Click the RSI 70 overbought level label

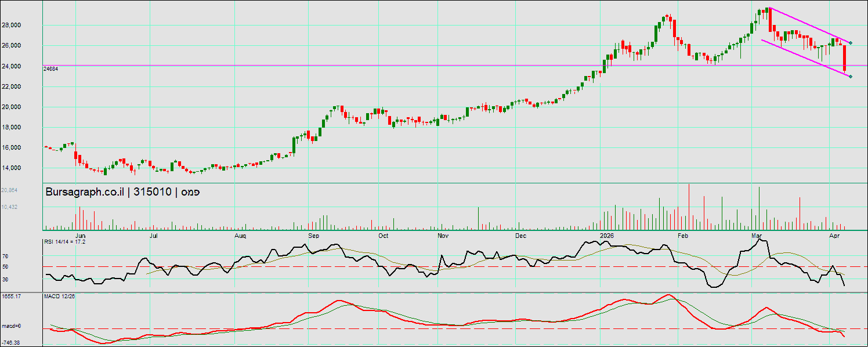click(x=5, y=256)
